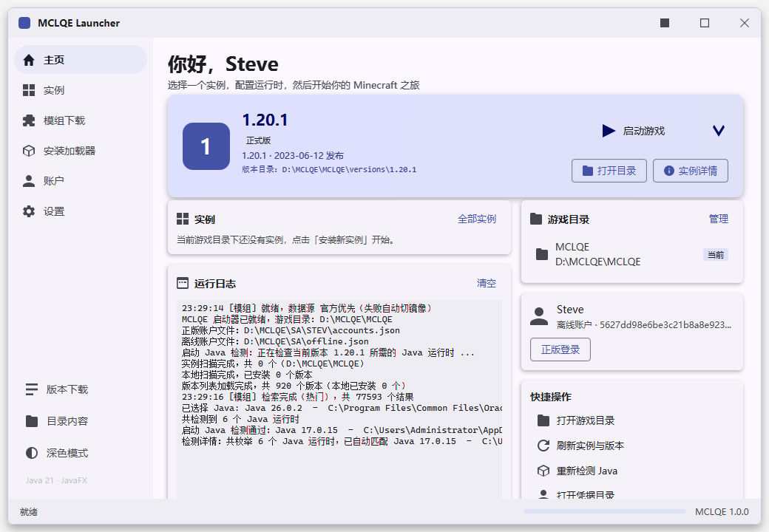
Task: Click the info icon inside 实例详情 button
Action: [669, 171]
